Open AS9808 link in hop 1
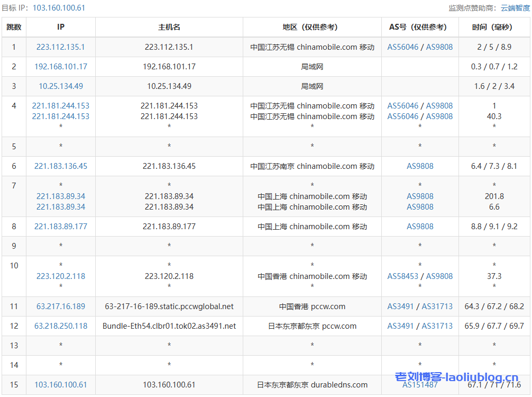This screenshot has height=397, width=532. coord(439,47)
